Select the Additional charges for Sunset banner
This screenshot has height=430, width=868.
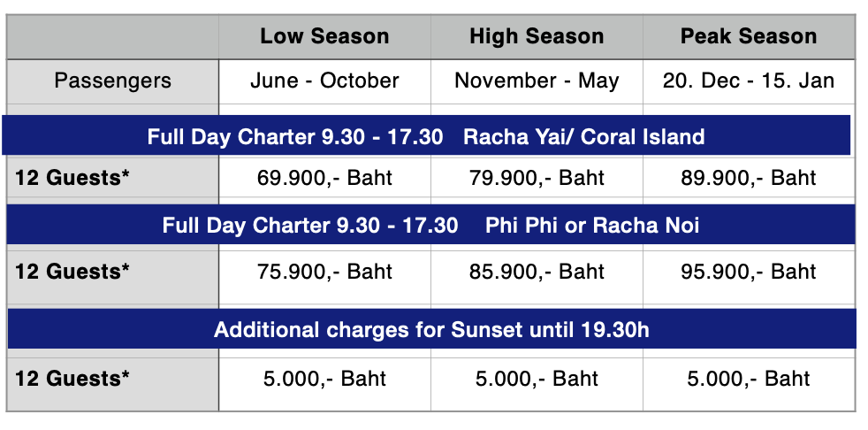431,329
